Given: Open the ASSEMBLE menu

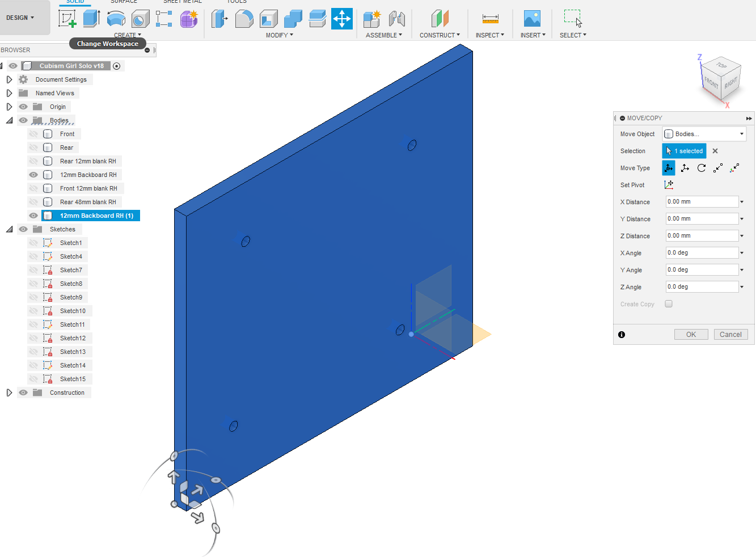Looking at the screenshot, I should 384,35.
